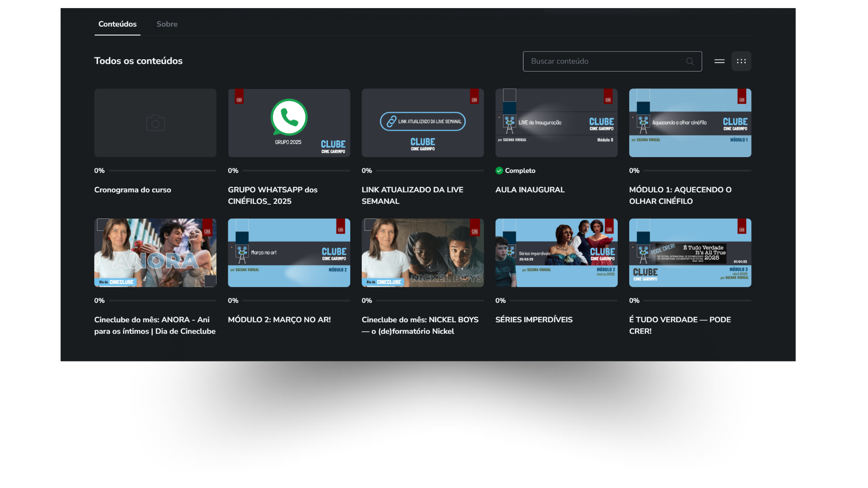Open the NICKEL BOYS cineclube thumbnail
Viewport: 868px width, 488px height.
click(422, 253)
